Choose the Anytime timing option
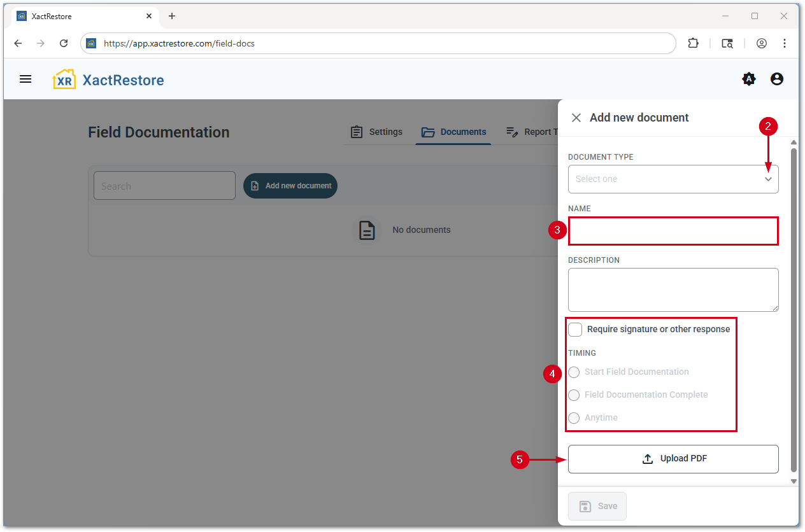This screenshot has height=532, width=805. coord(574,418)
